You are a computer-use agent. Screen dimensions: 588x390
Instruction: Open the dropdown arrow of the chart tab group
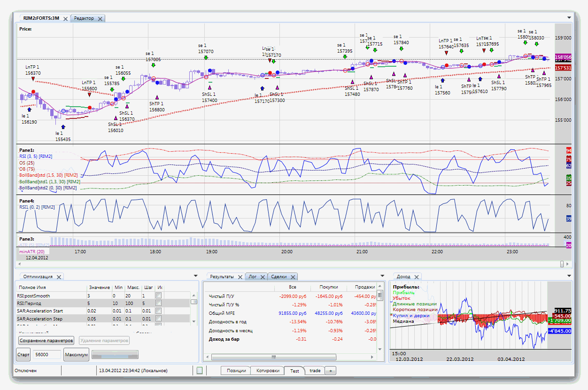click(x=569, y=18)
